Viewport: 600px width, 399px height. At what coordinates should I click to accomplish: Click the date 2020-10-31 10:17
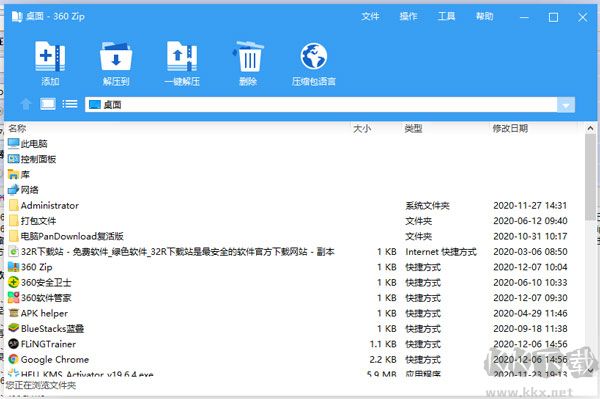tap(530, 236)
